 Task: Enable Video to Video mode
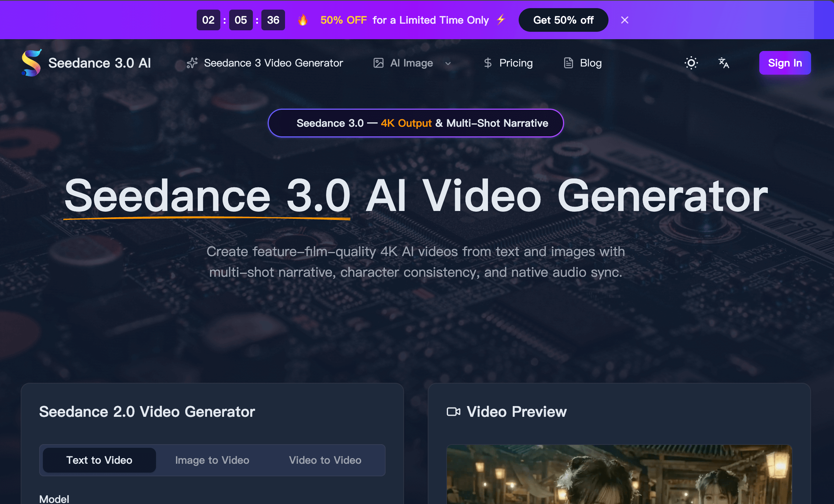[x=325, y=460]
